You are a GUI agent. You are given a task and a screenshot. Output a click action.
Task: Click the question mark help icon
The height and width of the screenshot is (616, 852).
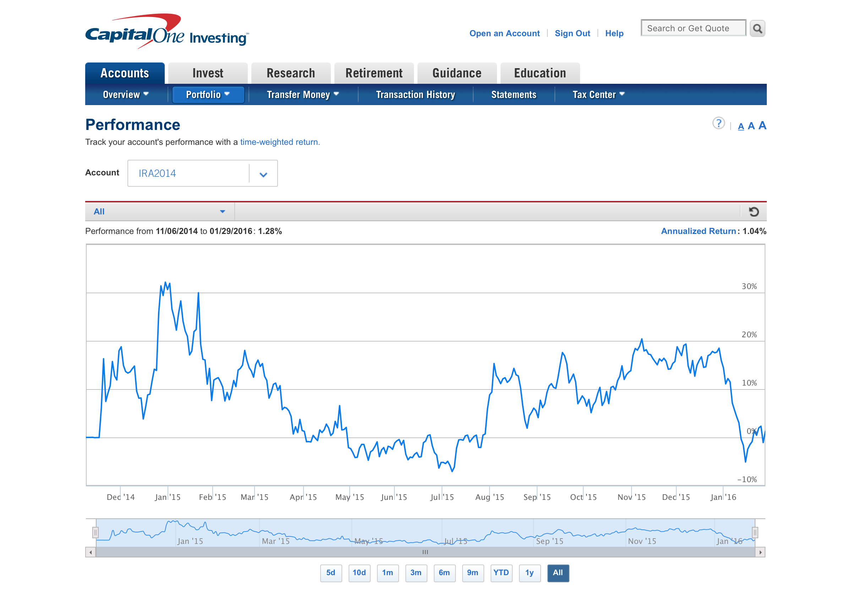[x=718, y=123]
